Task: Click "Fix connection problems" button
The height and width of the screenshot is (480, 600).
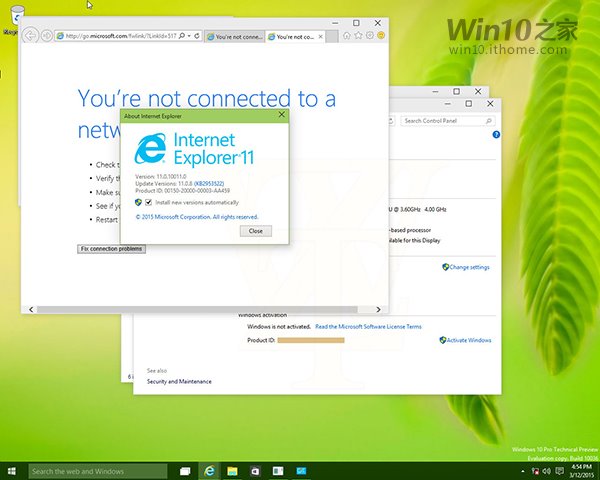Action: coord(111,249)
